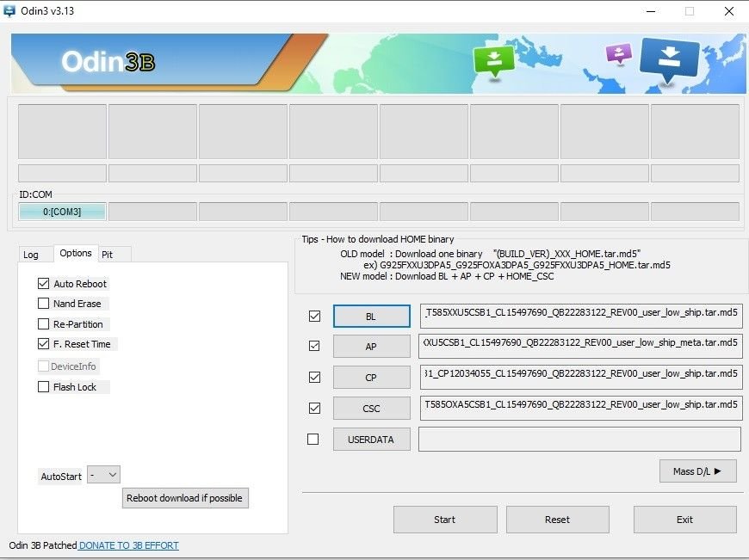Viewport: 749px width, 560px height.
Task: Click the empty USERDATA path field
Action: point(580,440)
